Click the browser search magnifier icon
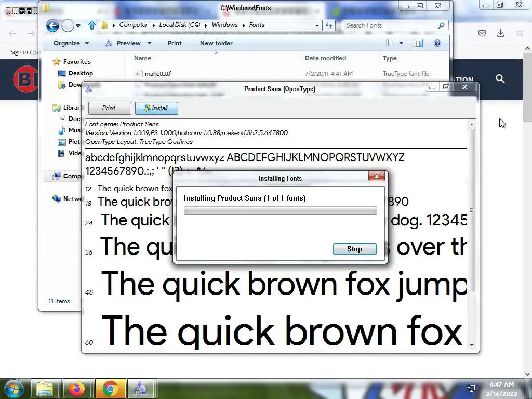The image size is (532, 399). [x=500, y=79]
